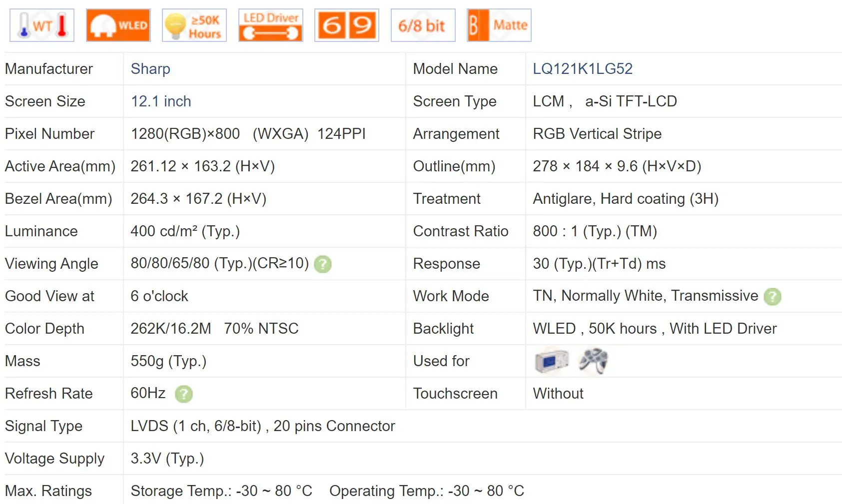Select the 550g (Typ.) mass value
The width and height of the screenshot is (842, 504).
(x=168, y=361)
